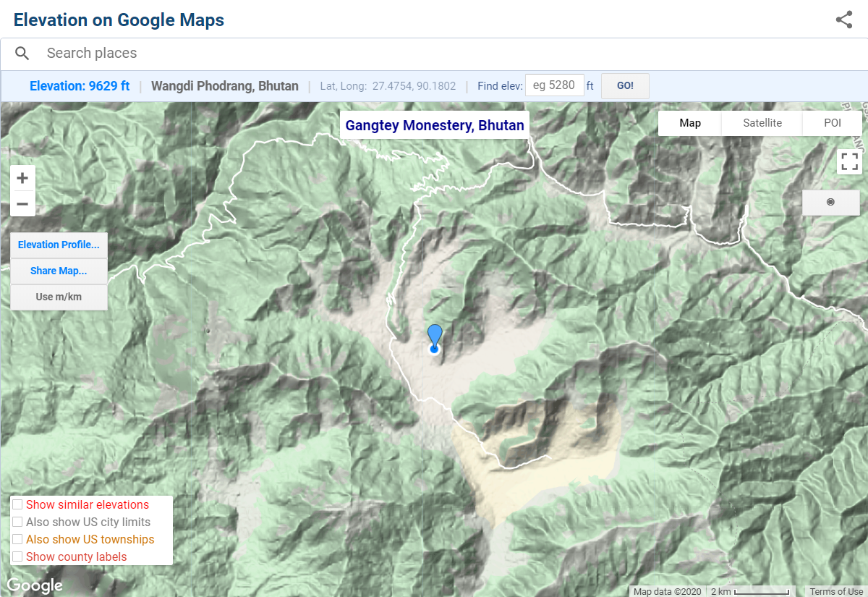Image resolution: width=868 pixels, height=597 pixels.
Task: Open the Terms of Use link
Action: [x=836, y=591]
